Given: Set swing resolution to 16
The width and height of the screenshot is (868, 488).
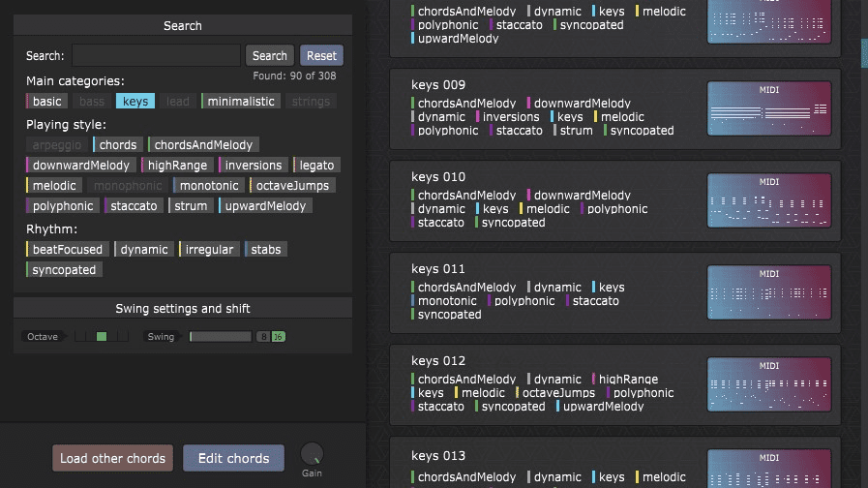Looking at the screenshot, I should 278,336.
